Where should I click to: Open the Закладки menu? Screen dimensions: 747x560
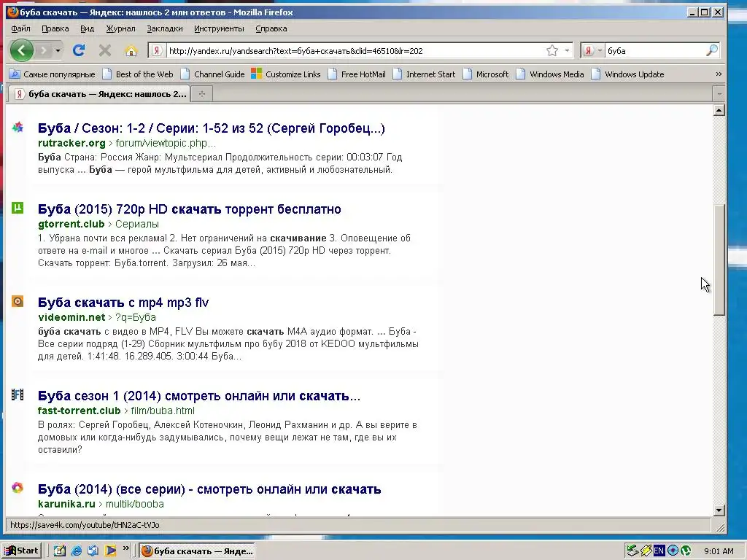point(164,28)
